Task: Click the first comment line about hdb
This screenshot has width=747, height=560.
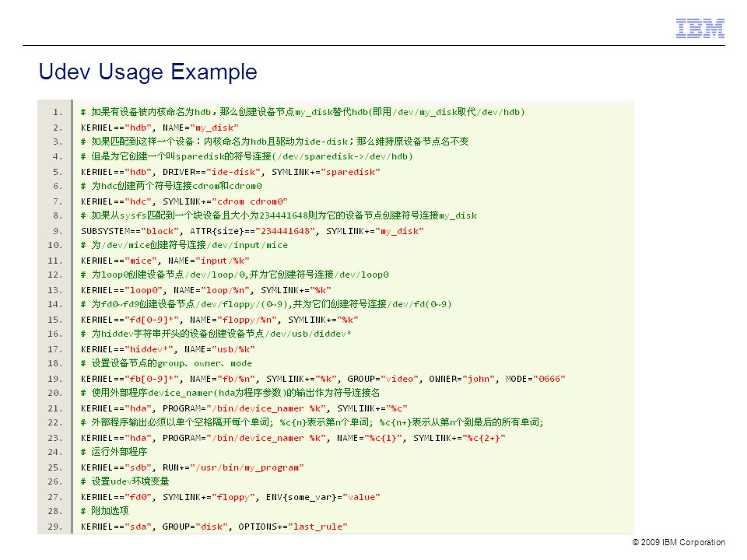Action: coord(303,112)
